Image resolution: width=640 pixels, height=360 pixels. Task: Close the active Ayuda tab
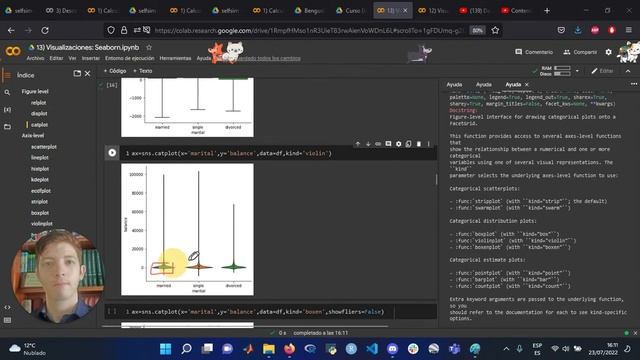click(527, 84)
